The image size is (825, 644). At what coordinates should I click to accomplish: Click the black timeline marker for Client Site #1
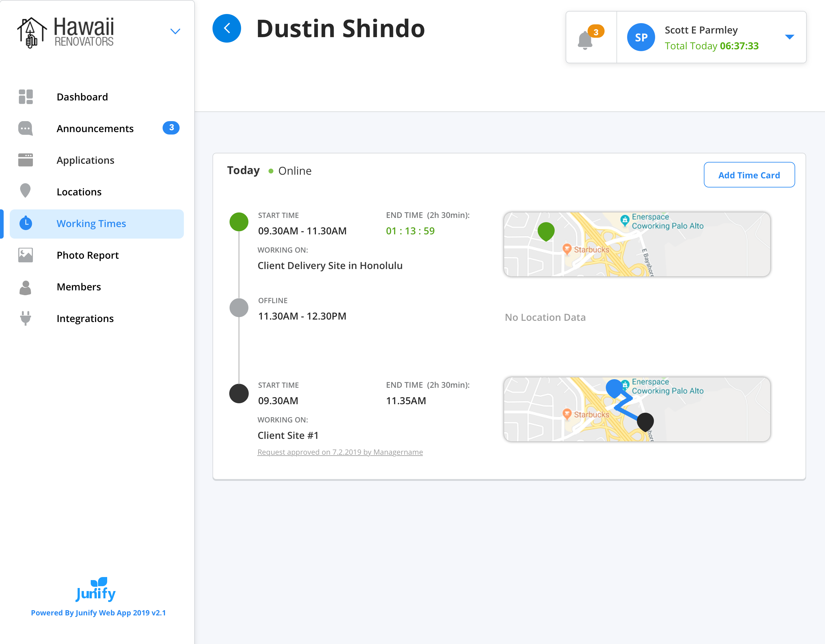pos(239,394)
